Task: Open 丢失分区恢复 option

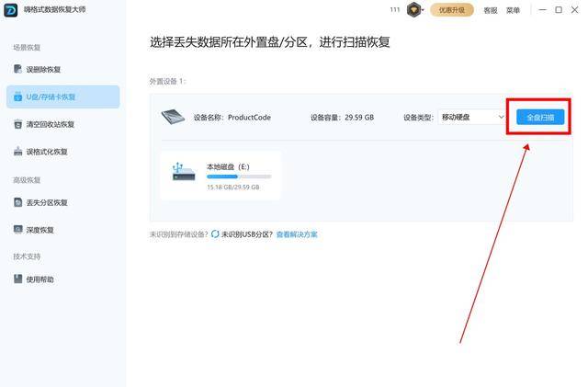Action: (62, 203)
